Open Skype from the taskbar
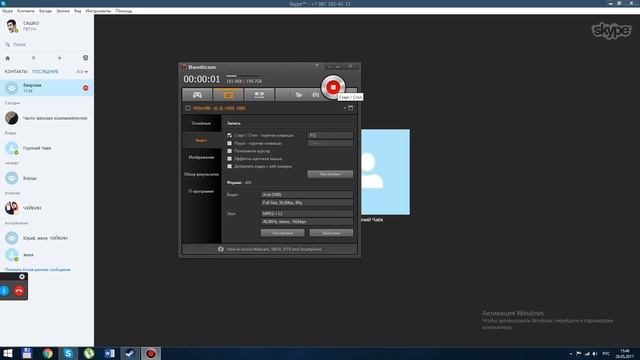The height and width of the screenshot is (360, 640). [68, 353]
